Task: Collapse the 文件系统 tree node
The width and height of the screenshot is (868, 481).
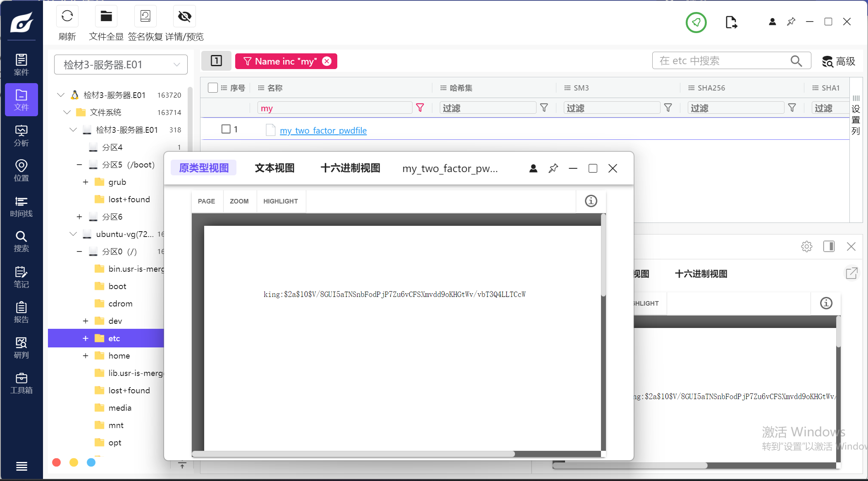Action: tap(67, 112)
